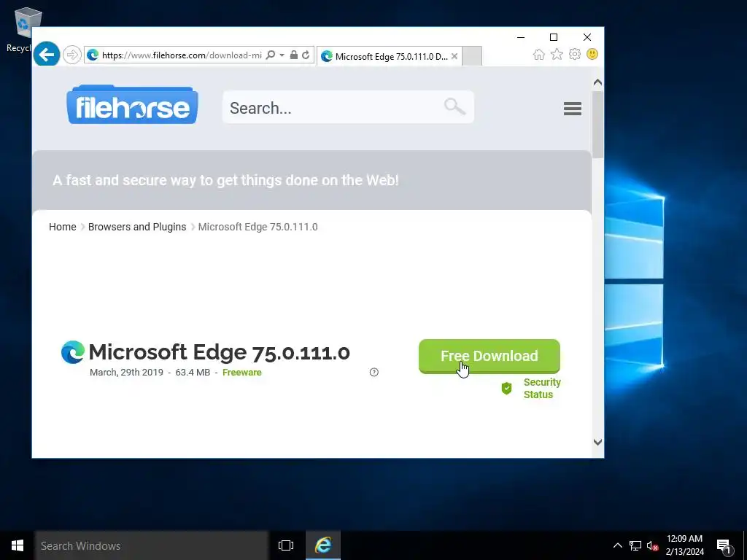Open the Windows Start menu
Viewport: 747px width, 560px height.
click(x=18, y=545)
